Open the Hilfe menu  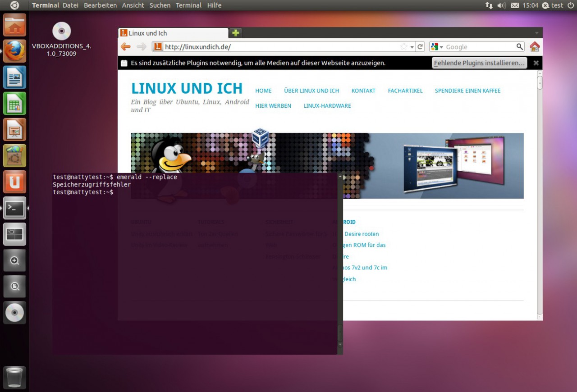[x=214, y=5]
